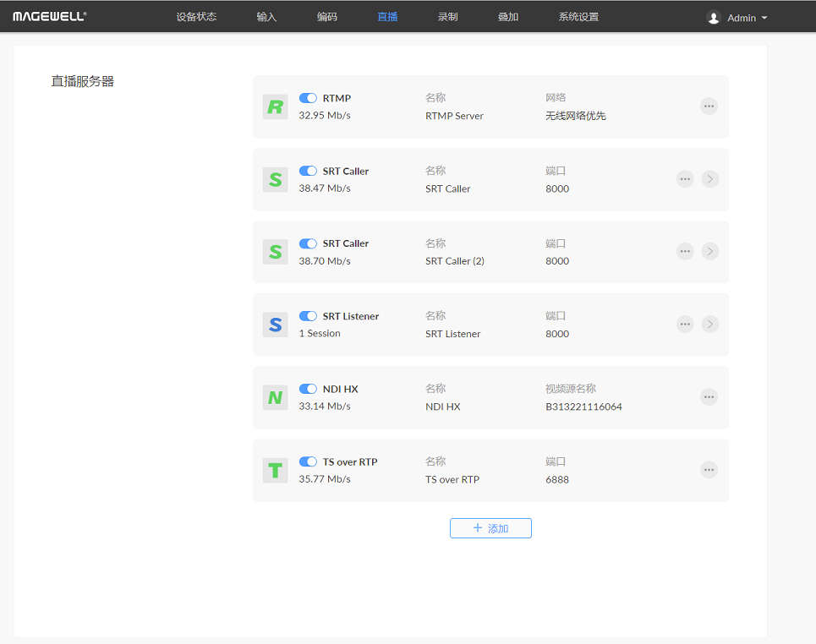Go to the 录制 tab
This screenshot has width=816, height=644.
tap(447, 17)
